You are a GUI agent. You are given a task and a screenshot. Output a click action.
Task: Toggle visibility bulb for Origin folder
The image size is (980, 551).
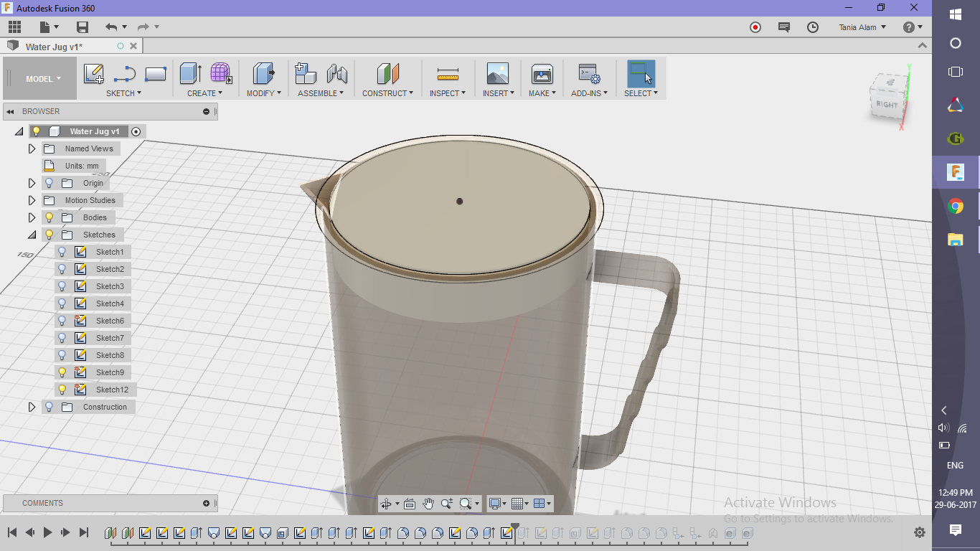click(50, 183)
